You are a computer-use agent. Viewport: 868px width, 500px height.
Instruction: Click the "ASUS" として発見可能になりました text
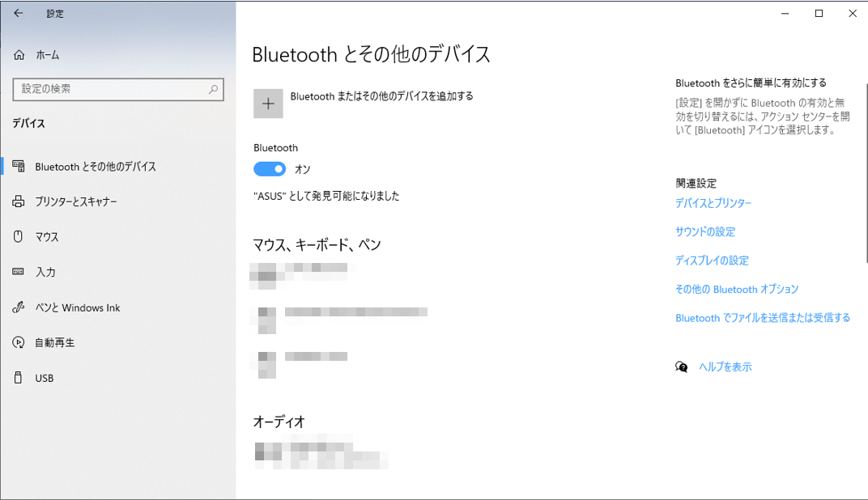326,196
